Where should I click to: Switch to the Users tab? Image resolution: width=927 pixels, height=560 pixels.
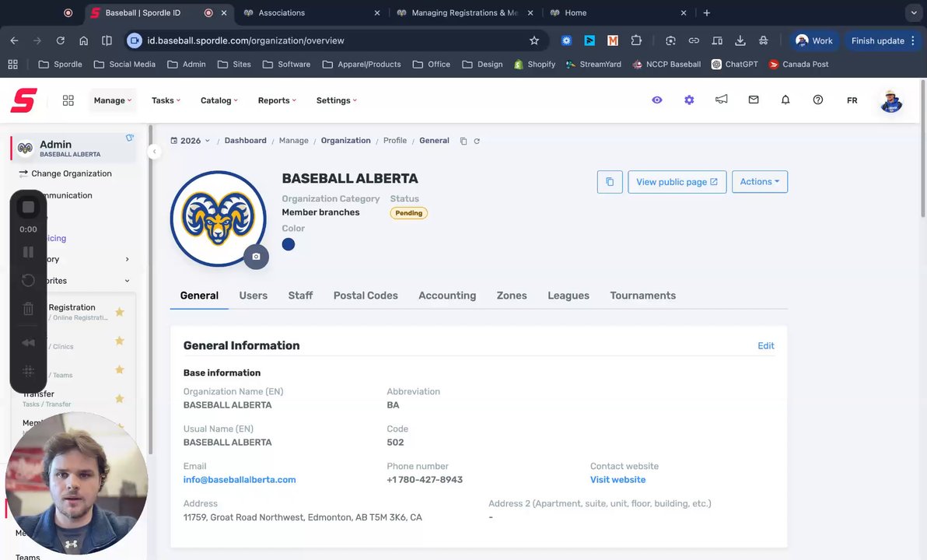coord(253,296)
